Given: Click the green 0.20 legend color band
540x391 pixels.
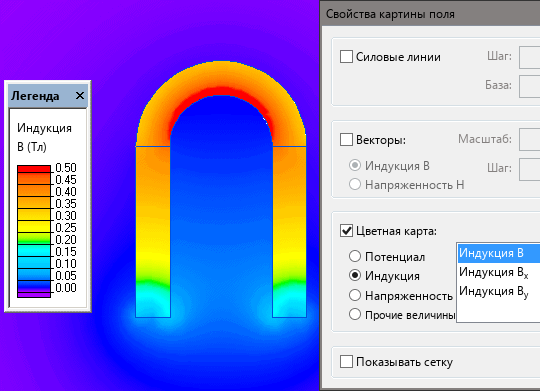Looking at the screenshot, I should (34, 238).
